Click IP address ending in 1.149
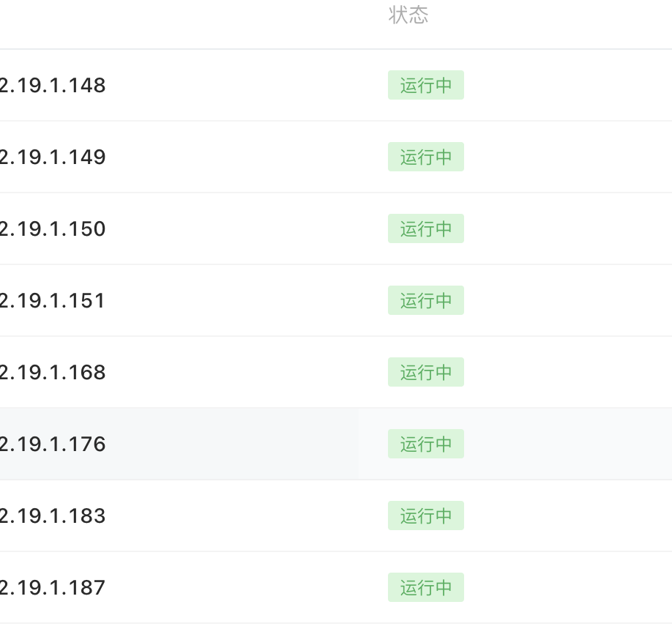The height and width of the screenshot is (640, 672). pos(53,157)
